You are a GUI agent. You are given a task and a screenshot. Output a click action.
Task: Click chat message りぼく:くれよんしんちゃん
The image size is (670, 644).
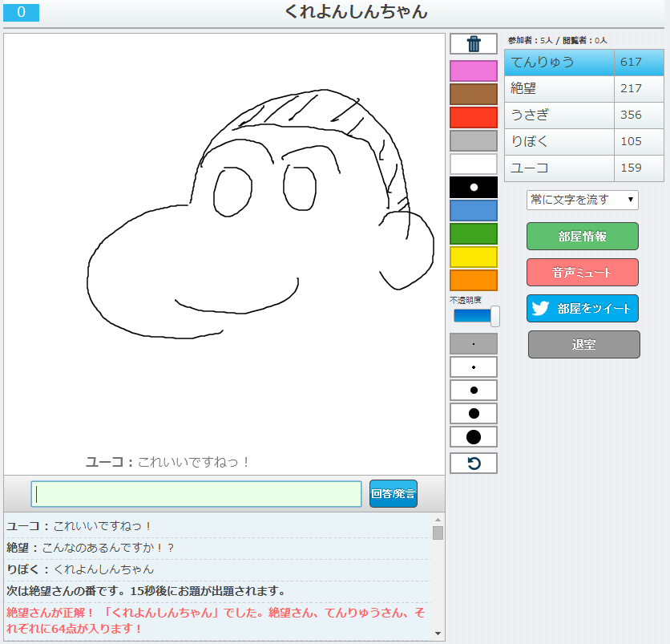coord(80,569)
